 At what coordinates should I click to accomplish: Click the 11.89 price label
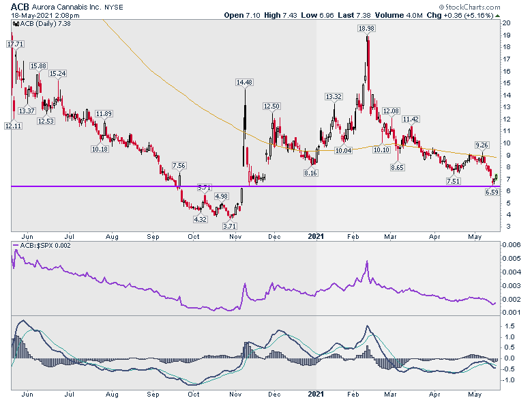coord(104,114)
